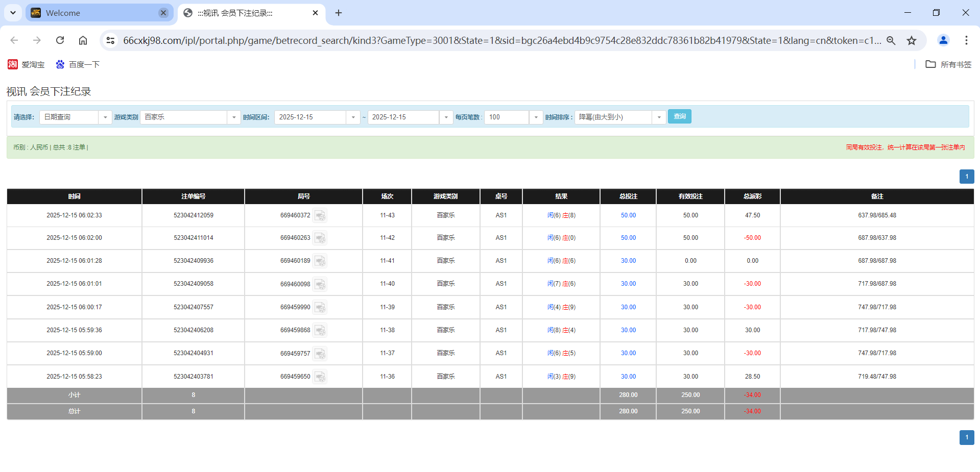
Task: Open the Chrome profile icon
Action: click(943, 40)
